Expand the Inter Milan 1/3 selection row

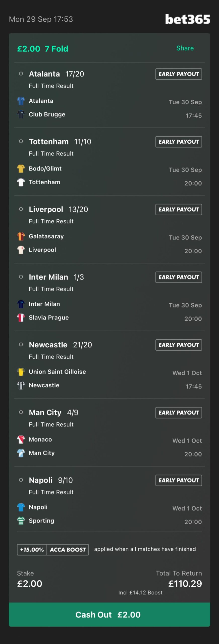(56, 277)
